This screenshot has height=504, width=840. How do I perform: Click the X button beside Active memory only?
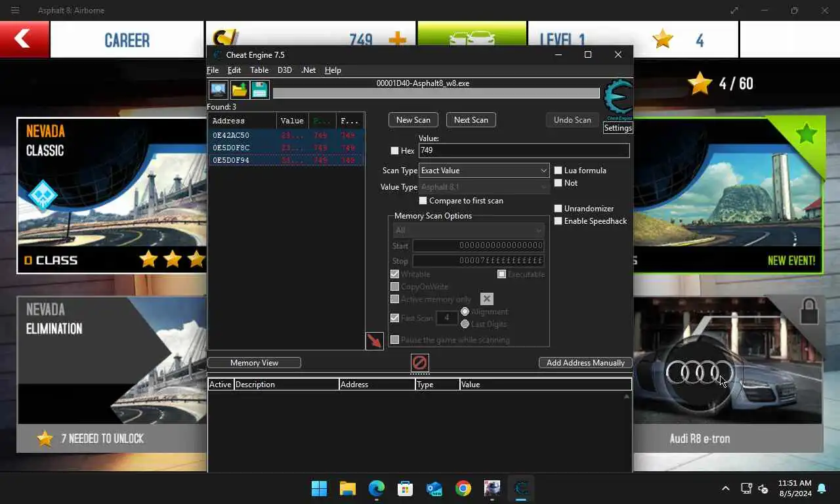coord(486,299)
